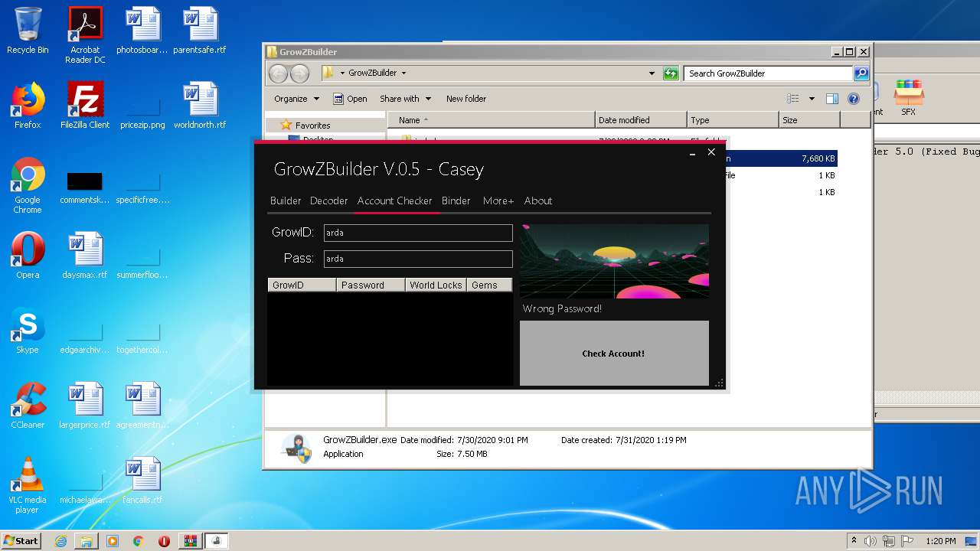This screenshot has width=980, height=551.
Task: Open the More+ tab
Action: tap(498, 201)
